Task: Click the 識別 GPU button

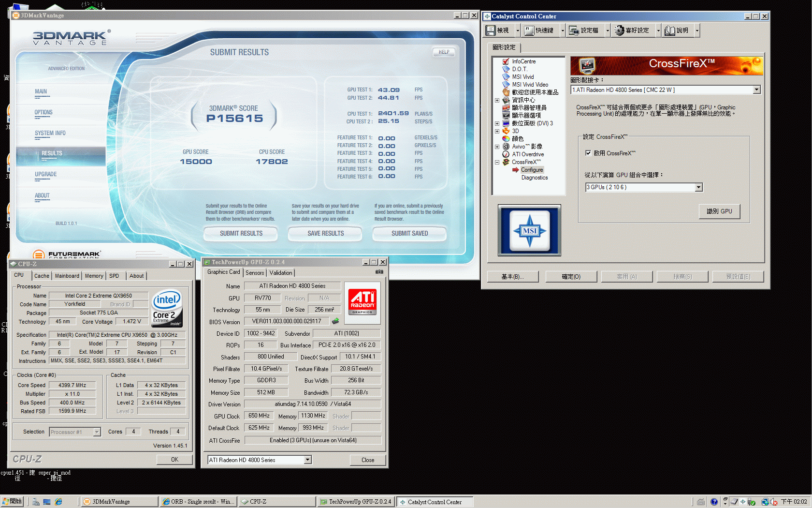Action: [719, 211]
